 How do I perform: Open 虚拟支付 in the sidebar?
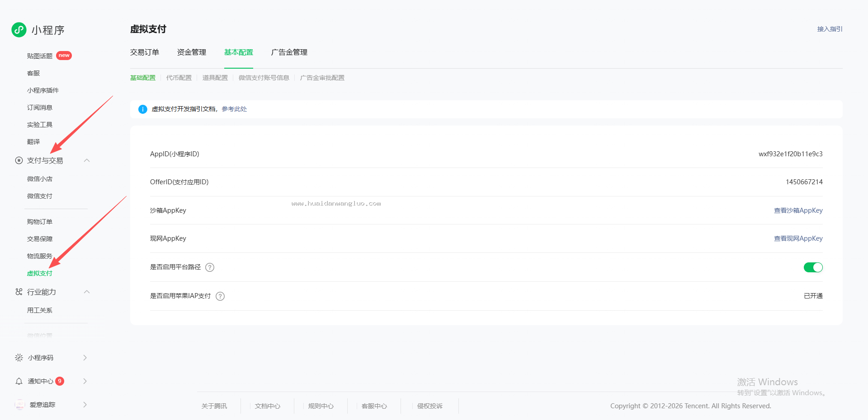coord(40,273)
